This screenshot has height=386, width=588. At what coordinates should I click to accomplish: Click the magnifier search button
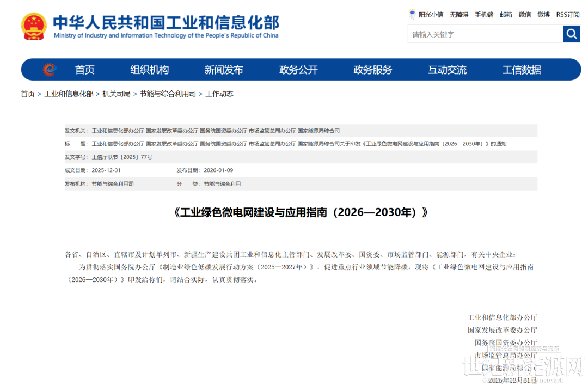[572, 34]
